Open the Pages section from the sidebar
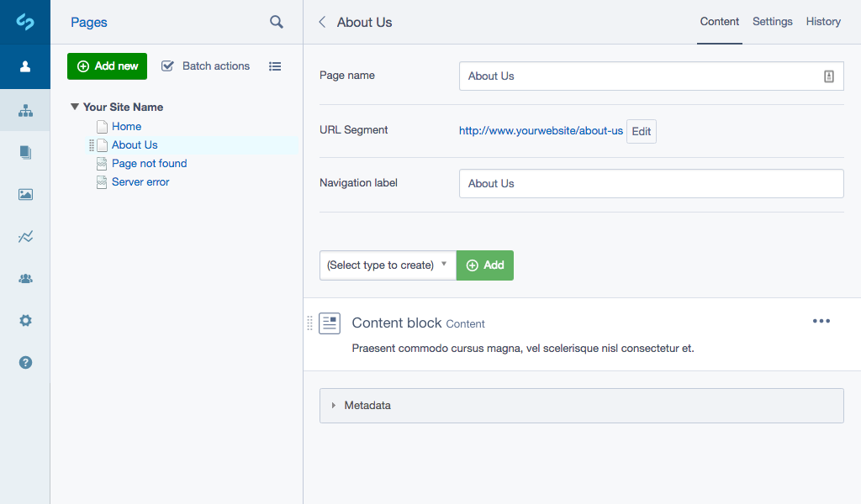The width and height of the screenshot is (861, 504). [x=25, y=110]
